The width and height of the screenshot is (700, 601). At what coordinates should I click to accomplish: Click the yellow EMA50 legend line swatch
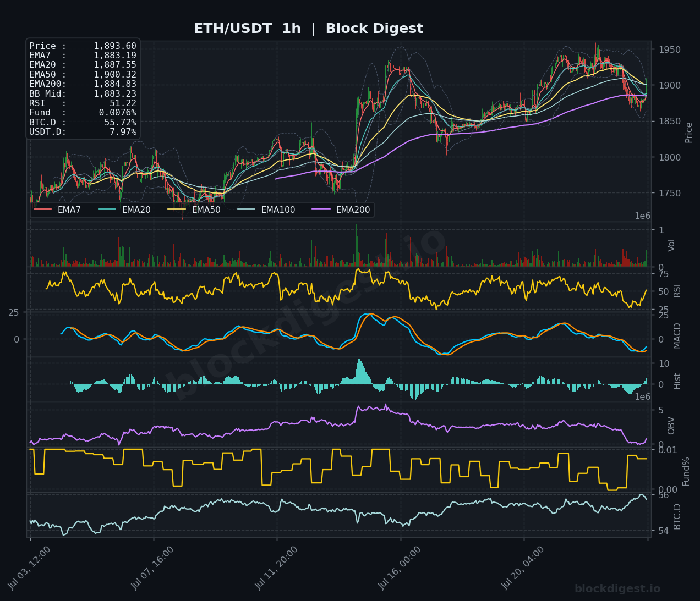click(177, 210)
